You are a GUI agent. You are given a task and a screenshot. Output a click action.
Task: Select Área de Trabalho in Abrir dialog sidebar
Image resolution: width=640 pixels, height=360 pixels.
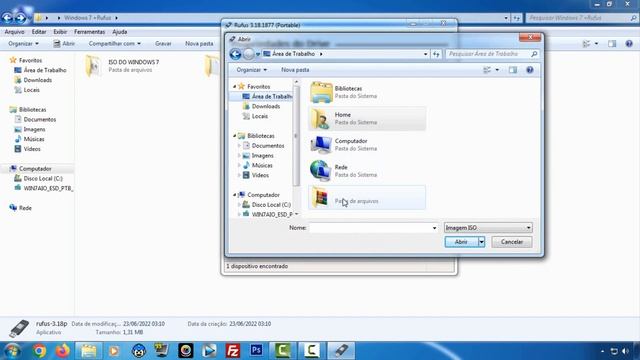(267, 96)
